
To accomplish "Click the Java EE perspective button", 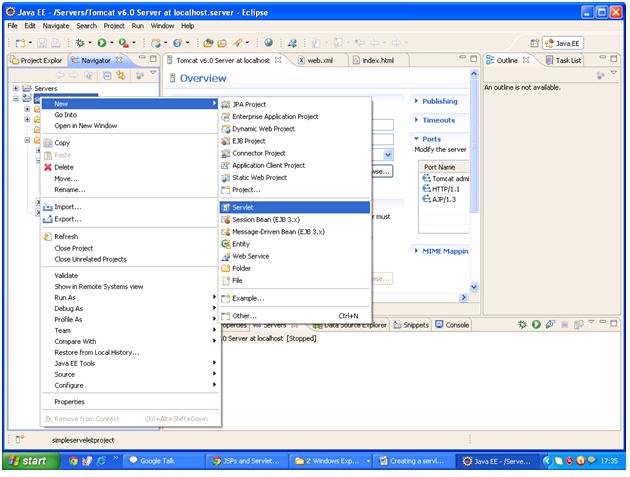I will click(x=562, y=43).
